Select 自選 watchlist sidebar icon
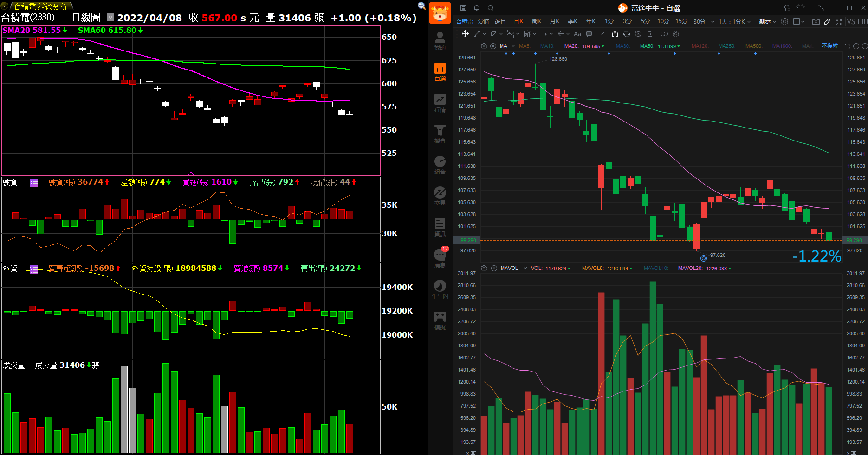This screenshot has height=455, width=868. (x=440, y=72)
